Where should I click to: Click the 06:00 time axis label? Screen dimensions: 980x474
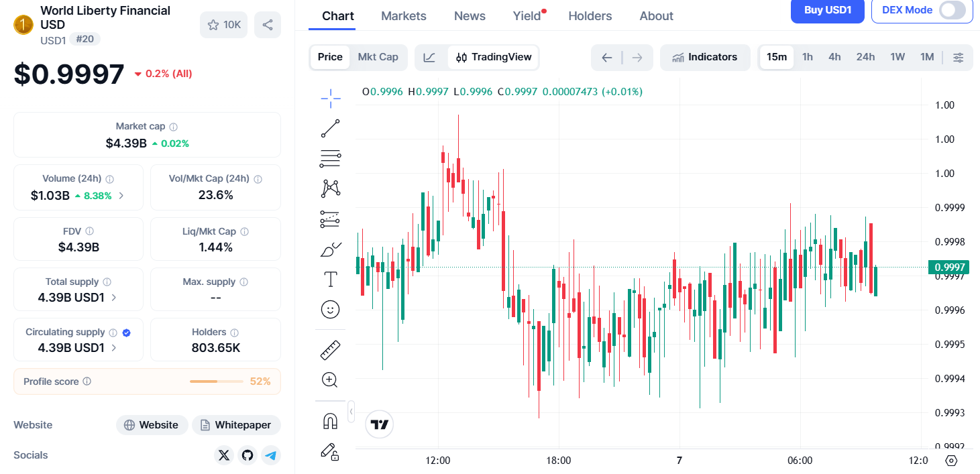click(800, 461)
